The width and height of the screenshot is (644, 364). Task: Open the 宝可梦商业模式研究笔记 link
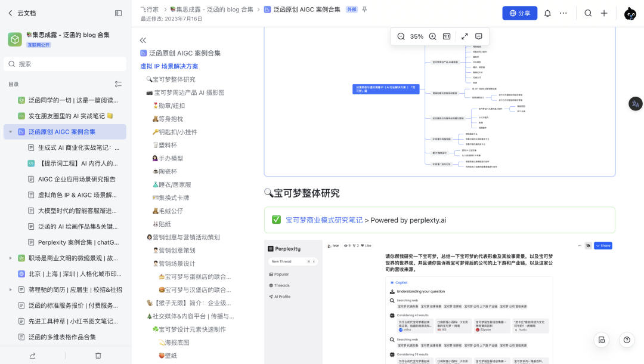[324, 220]
